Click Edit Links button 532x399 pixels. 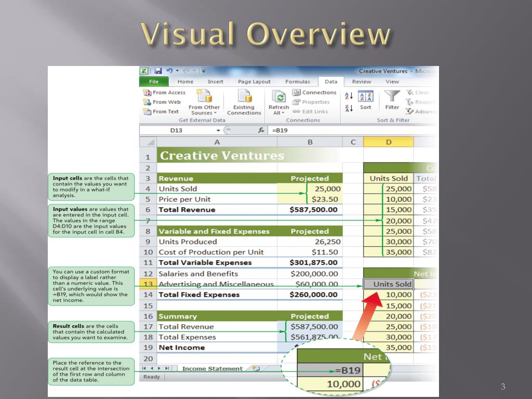[x=310, y=111]
